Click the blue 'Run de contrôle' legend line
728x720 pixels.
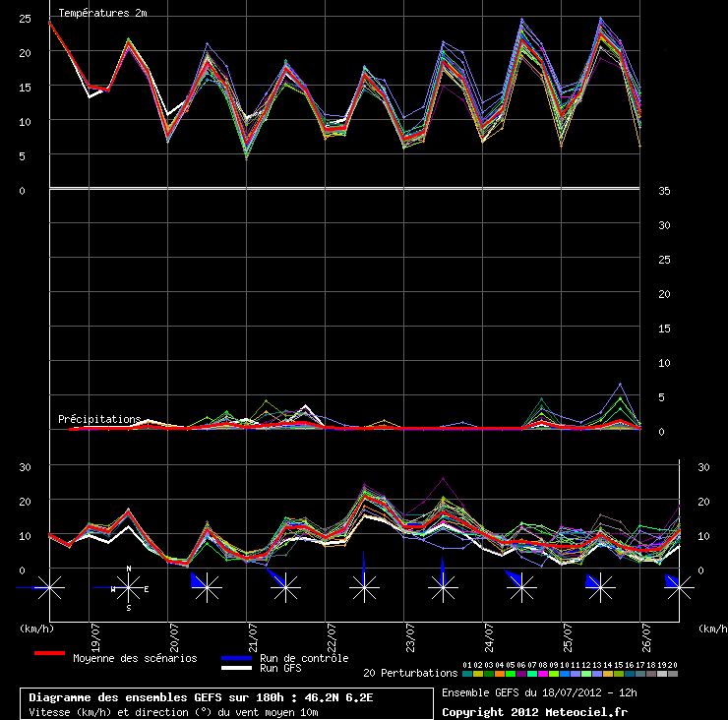click(236, 659)
